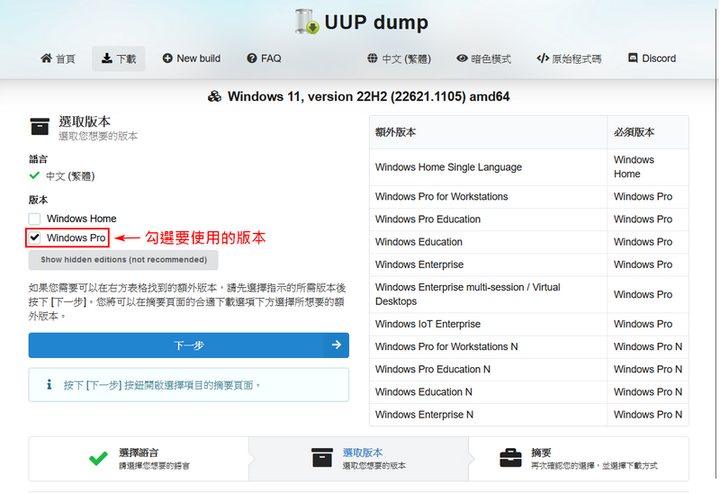Click Windows Enterprise multi-session / Virtual Desktops cell

(488, 294)
